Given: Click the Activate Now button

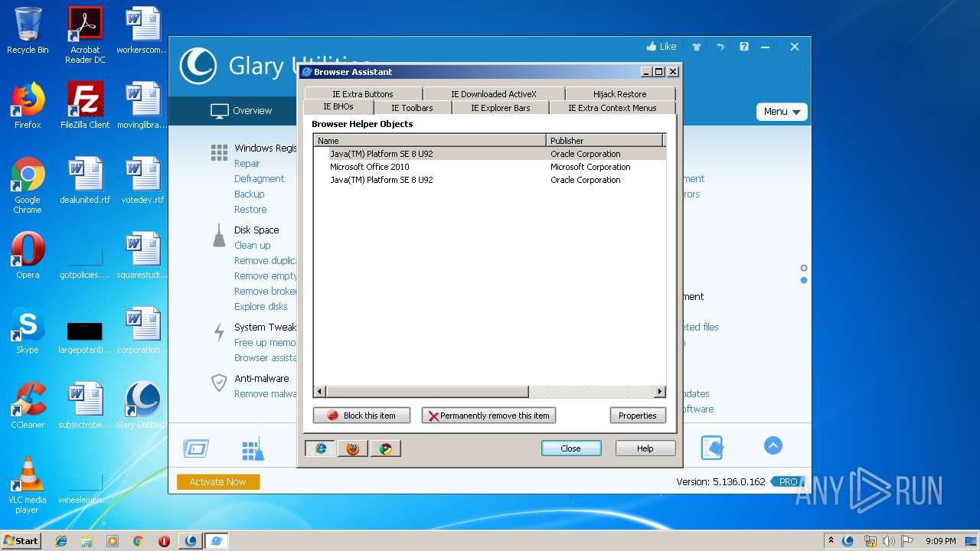Looking at the screenshot, I should [218, 482].
